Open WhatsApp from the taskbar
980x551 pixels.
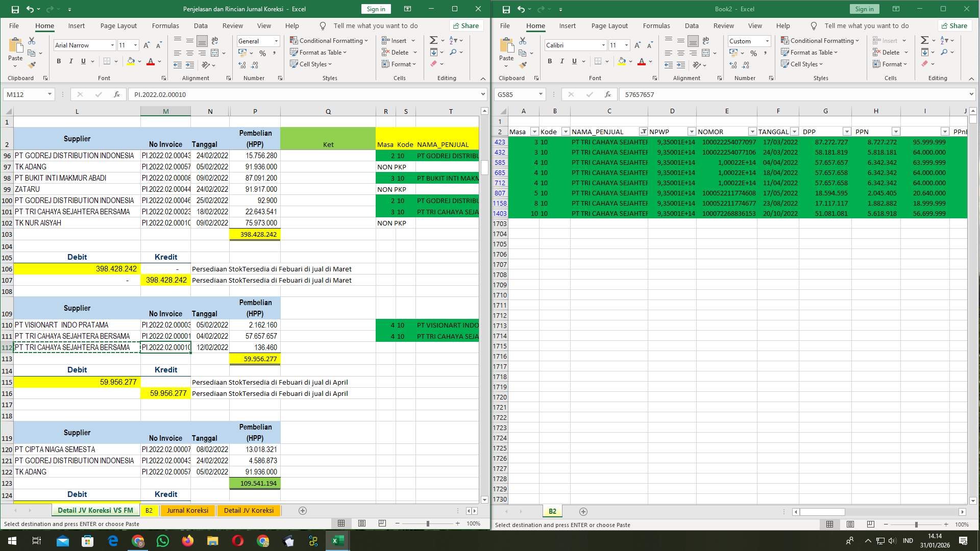[x=163, y=541]
